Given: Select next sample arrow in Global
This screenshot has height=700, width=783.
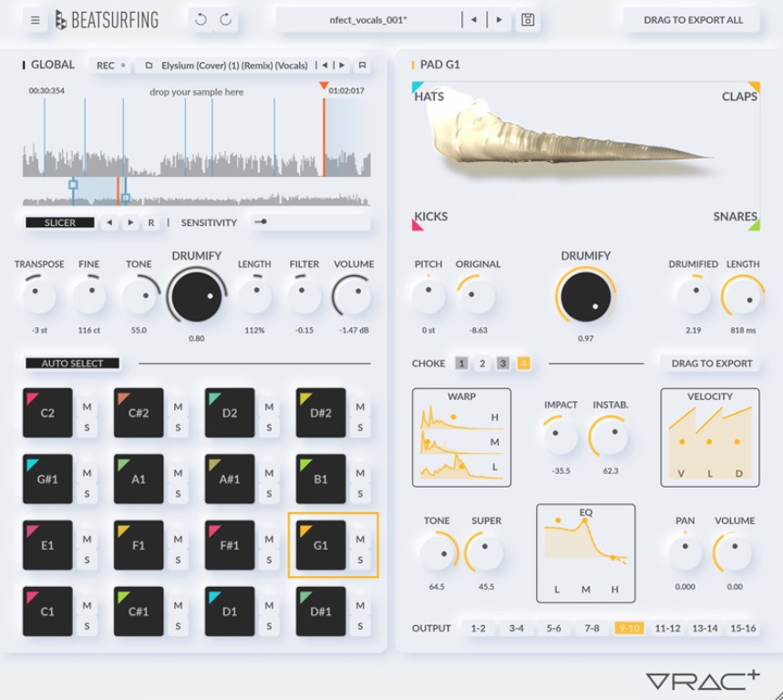Looking at the screenshot, I should point(342,66).
